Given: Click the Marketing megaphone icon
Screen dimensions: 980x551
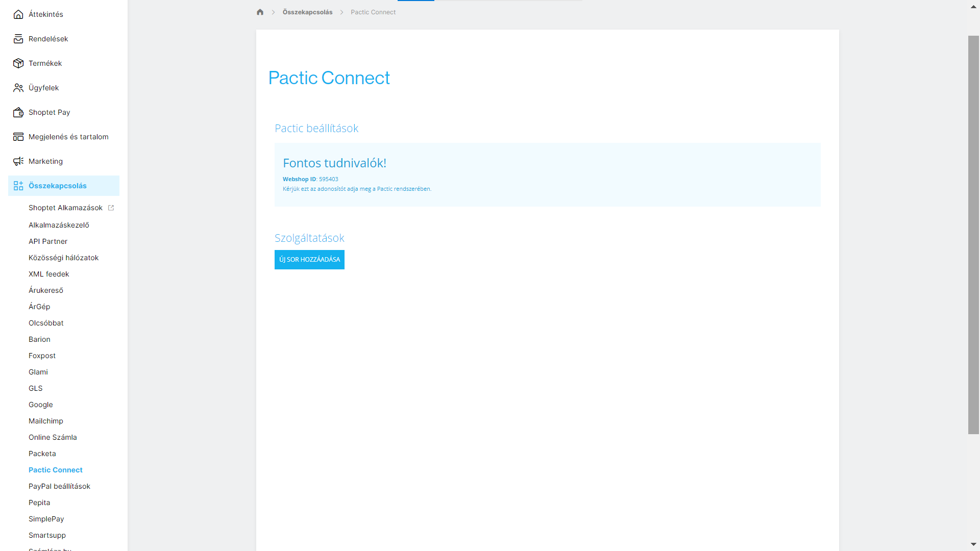Looking at the screenshot, I should pyautogui.click(x=18, y=161).
